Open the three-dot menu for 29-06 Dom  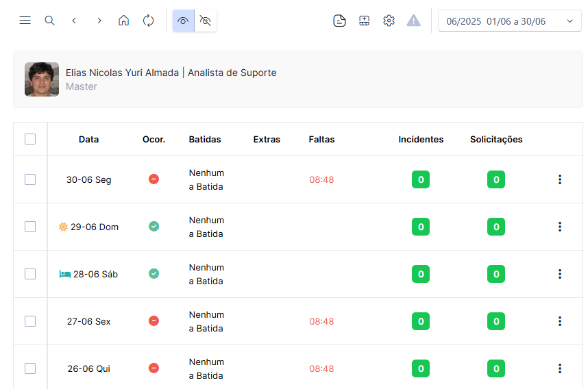(560, 227)
